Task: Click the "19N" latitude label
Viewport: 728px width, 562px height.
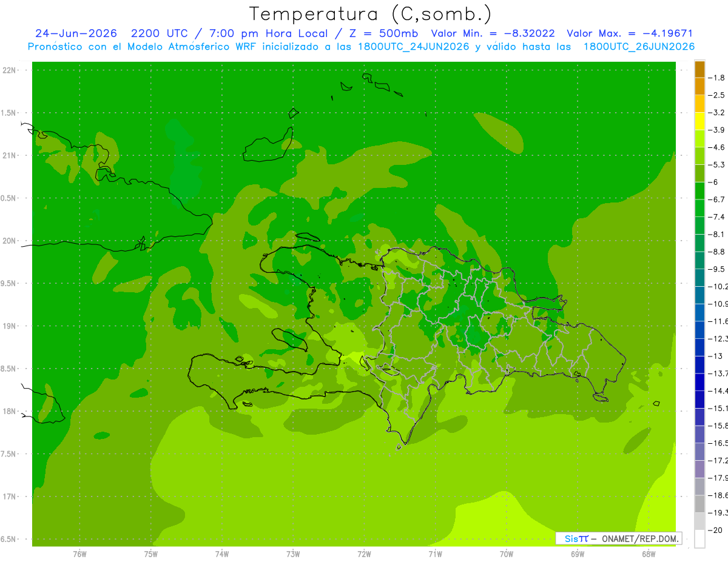Action: (x=9, y=326)
